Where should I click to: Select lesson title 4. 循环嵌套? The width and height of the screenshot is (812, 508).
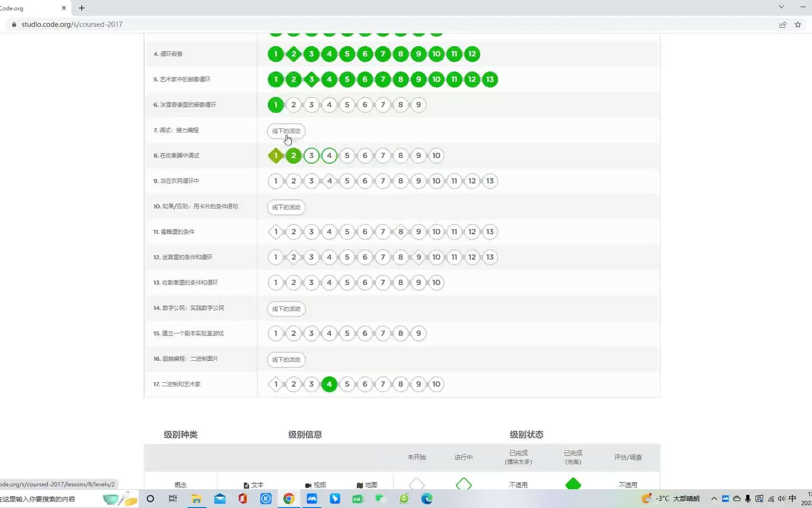click(x=168, y=54)
